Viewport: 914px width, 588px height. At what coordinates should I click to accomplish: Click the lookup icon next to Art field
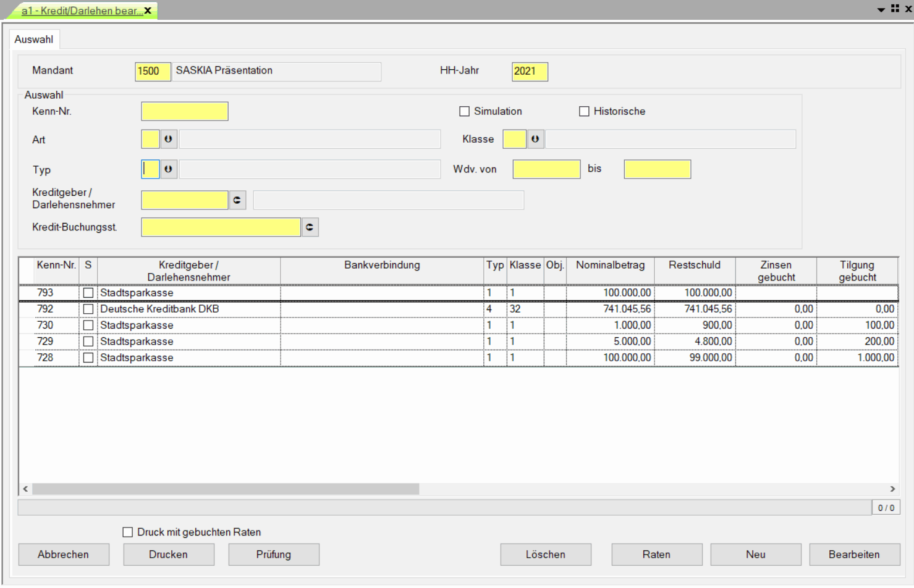pyautogui.click(x=168, y=139)
